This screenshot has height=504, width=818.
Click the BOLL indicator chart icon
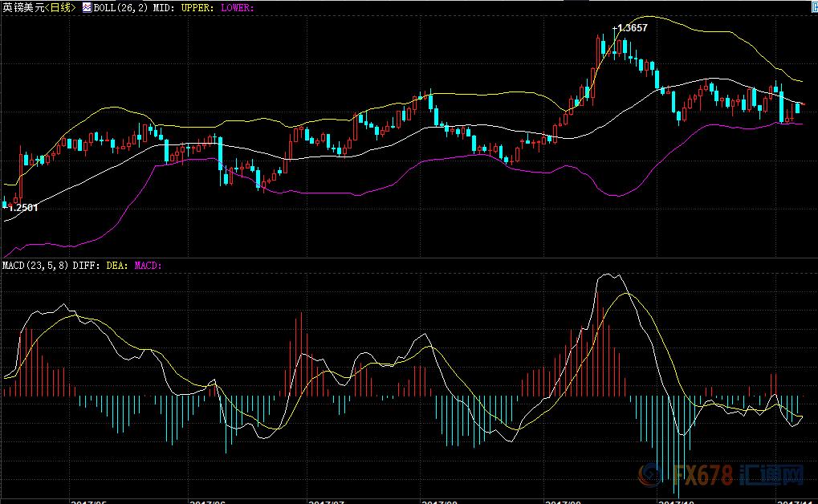pyautogui.click(x=87, y=7)
